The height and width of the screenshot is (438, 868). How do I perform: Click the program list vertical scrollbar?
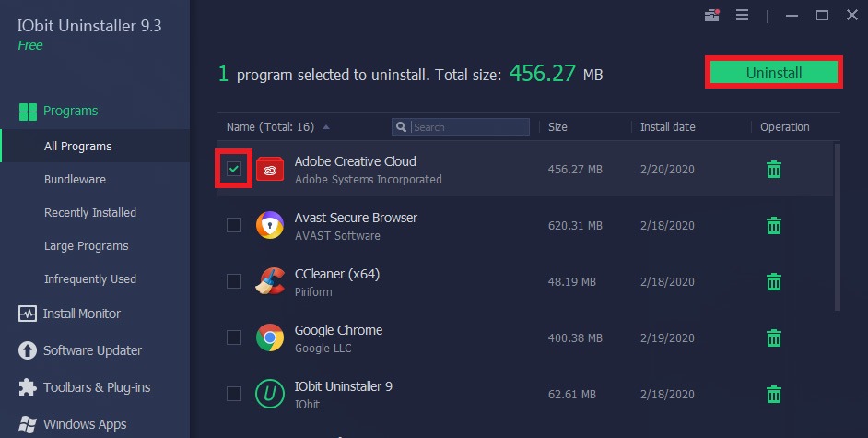[838, 227]
